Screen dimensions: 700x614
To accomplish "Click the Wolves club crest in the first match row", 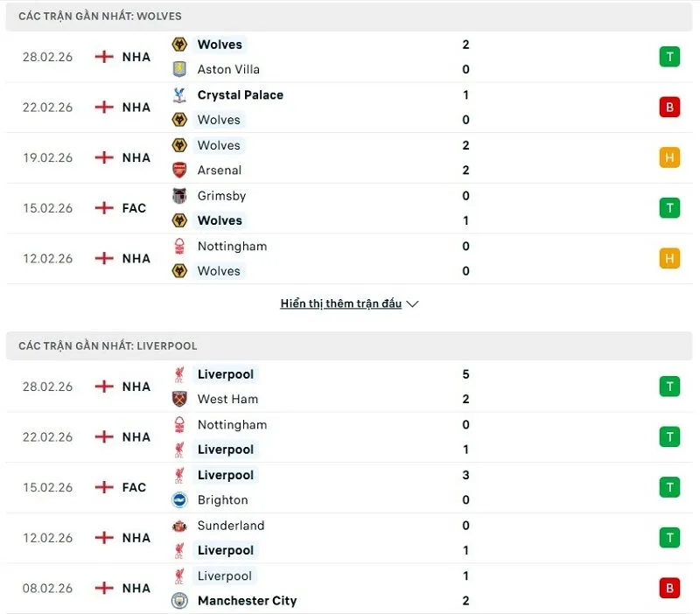I will tap(181, 44).
